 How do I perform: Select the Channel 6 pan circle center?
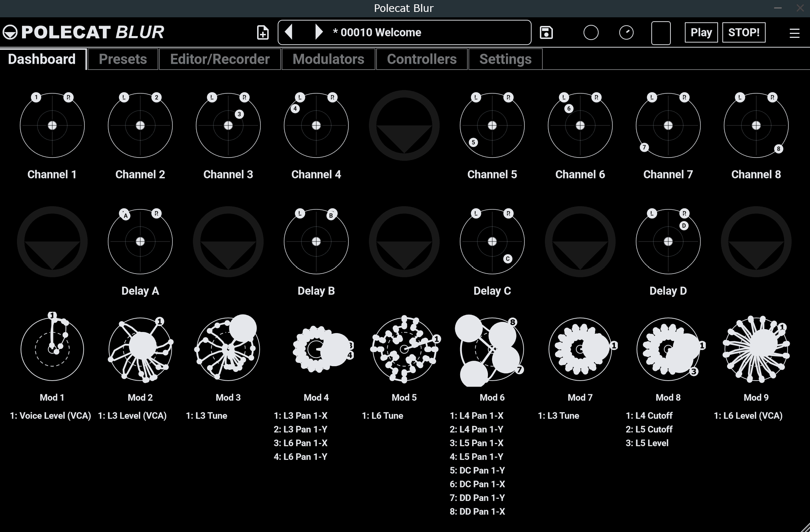[x=580, y=125]
